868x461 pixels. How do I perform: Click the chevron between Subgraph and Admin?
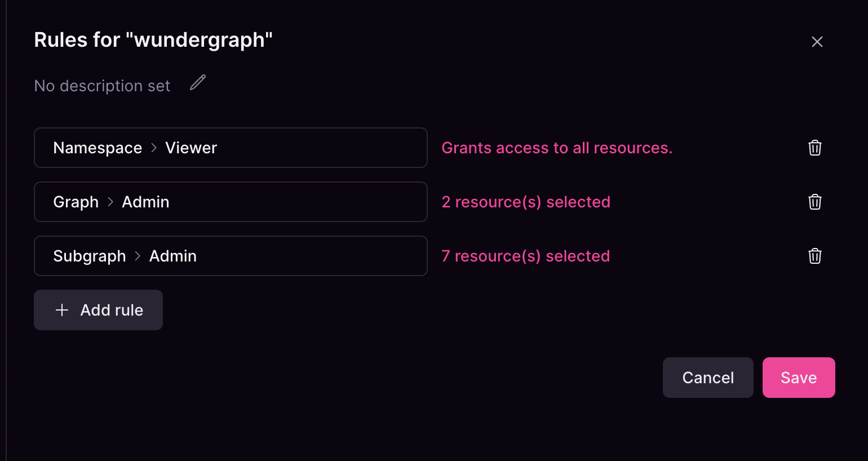pyautogui.click(x=136, y=256)
